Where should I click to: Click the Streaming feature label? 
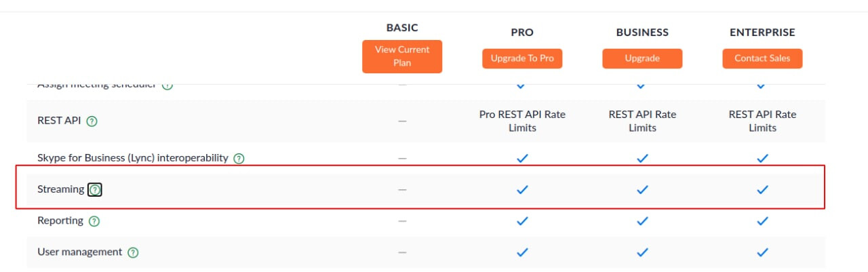coord(60,189)
